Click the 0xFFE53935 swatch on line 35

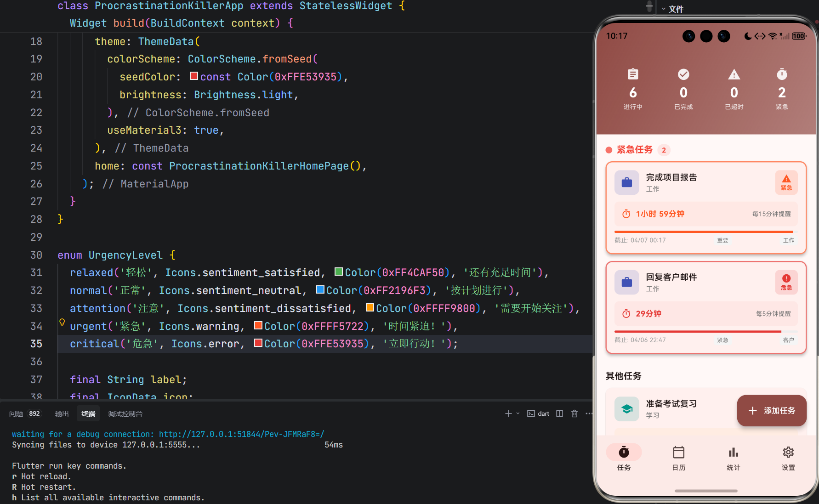coord(258,343)
